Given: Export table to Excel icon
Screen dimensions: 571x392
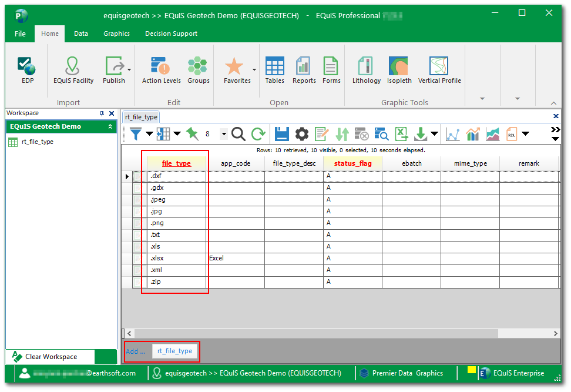Looking at the screenshot, I should click(x=401, y=134).
